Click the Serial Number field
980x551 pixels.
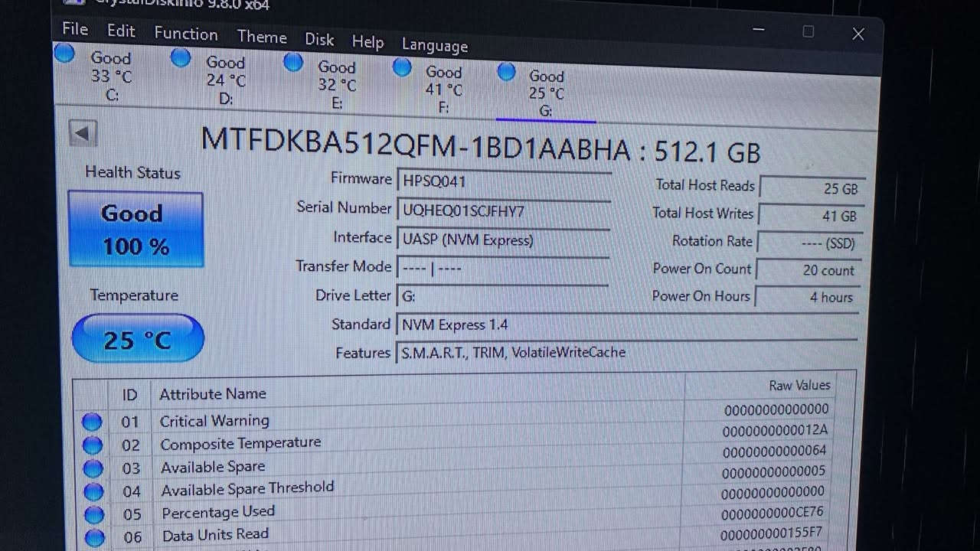point(503,210)
